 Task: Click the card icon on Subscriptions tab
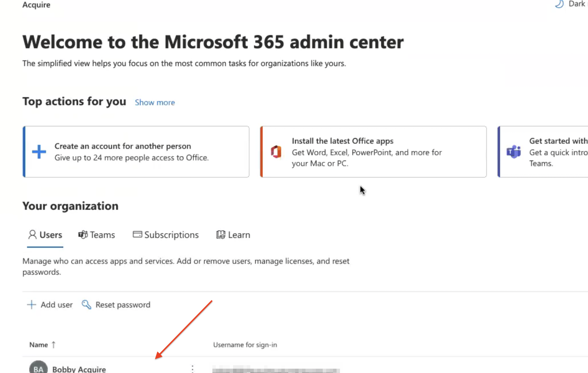(137, 234)
